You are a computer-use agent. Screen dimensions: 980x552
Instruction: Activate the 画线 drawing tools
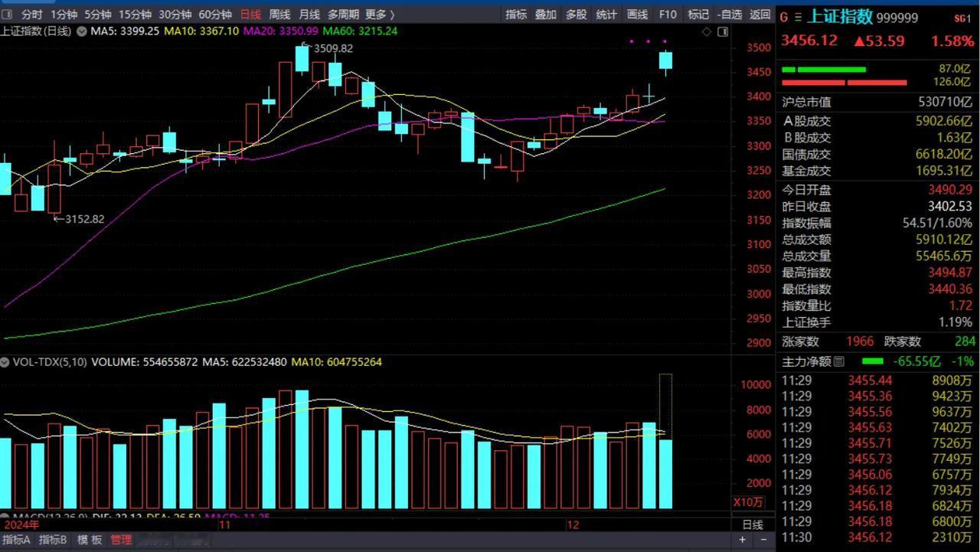point(637,15)
